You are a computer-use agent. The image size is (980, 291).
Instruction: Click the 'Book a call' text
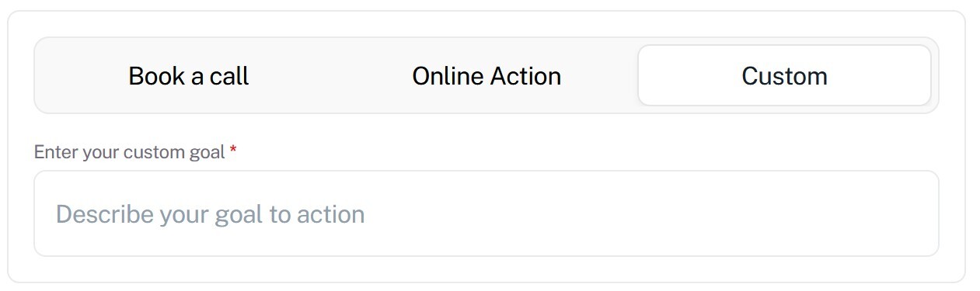(x=189, y=76)
